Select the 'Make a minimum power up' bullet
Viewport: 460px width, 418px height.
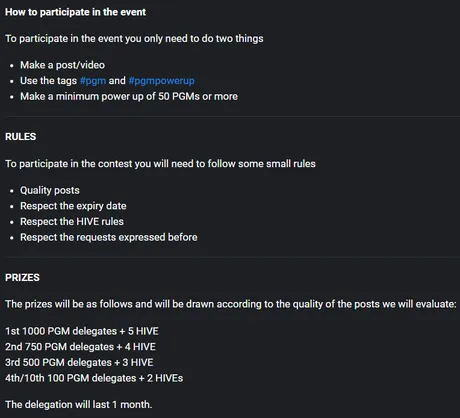129,96
